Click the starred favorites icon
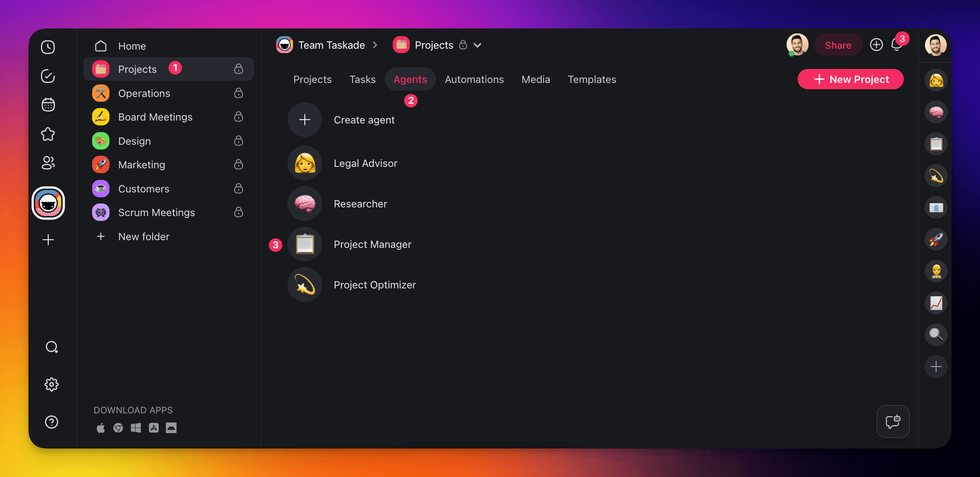 coord(48,134)
